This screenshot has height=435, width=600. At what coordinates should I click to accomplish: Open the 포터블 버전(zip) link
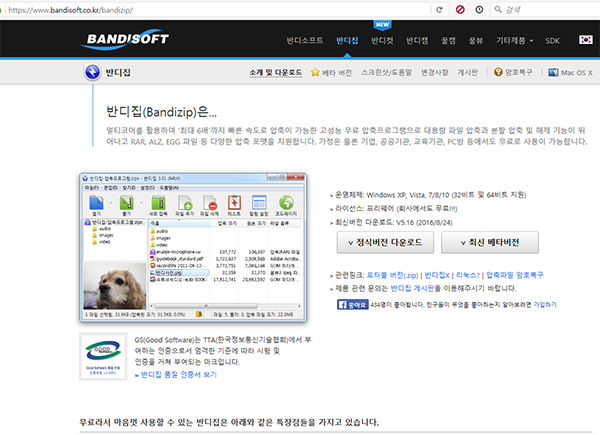[393, 275]
